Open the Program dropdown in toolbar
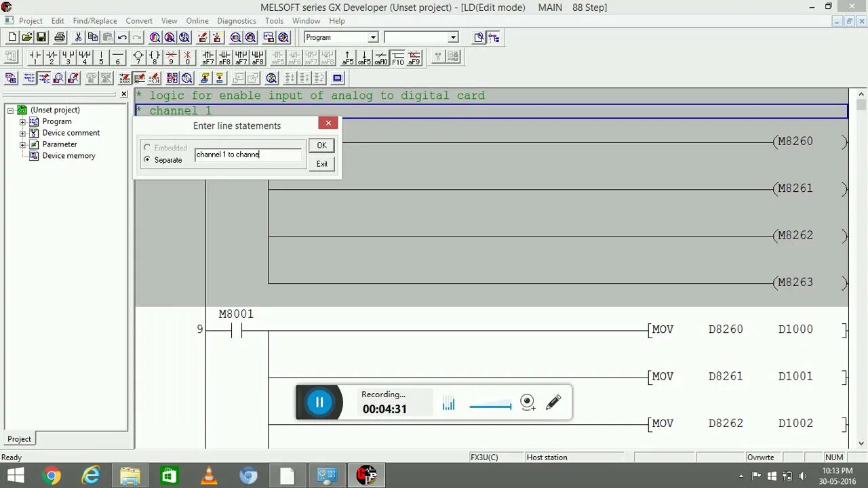This screenshot has width=868, height=488. [372, 37]
